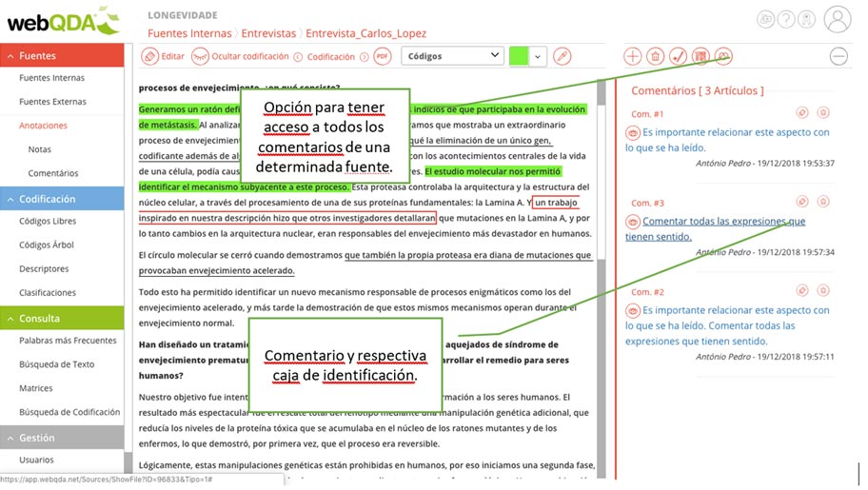Image resolution: width=868 pixels, height=490 pixels.
Task: Click the brush edit icon in comments toolbar
Action: 678,56
